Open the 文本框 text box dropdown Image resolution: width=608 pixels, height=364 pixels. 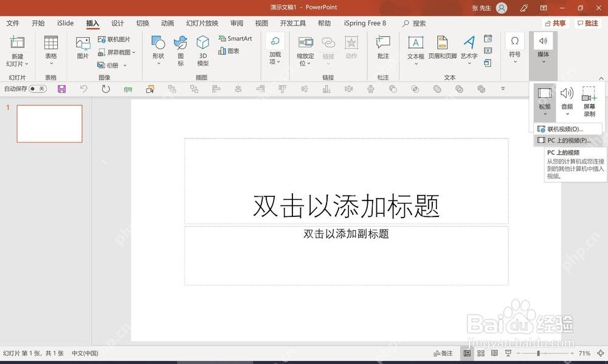coord(416,51)
